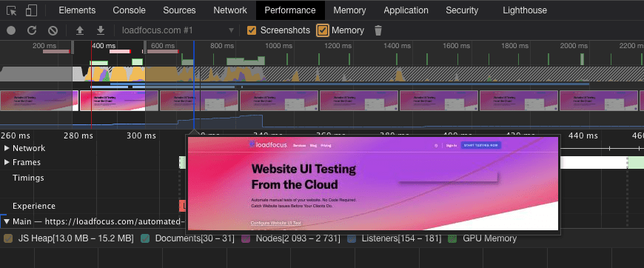Select the Timings track label

pos(28,178)
